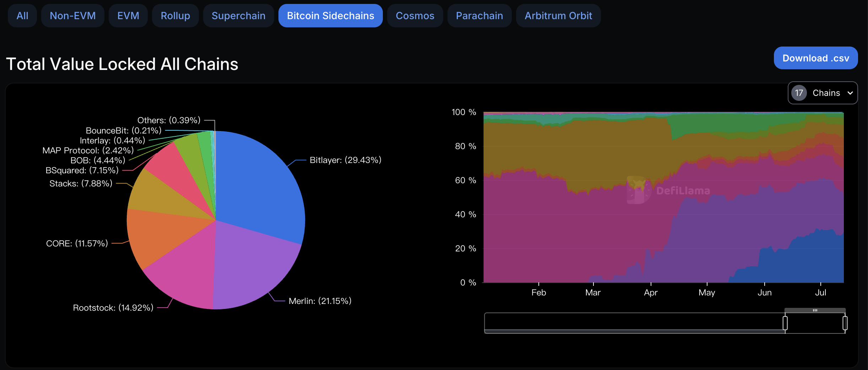The height and width of the screenshot is (370, 868).
Task: Click the Download .csv button
Action: (815, 58)
